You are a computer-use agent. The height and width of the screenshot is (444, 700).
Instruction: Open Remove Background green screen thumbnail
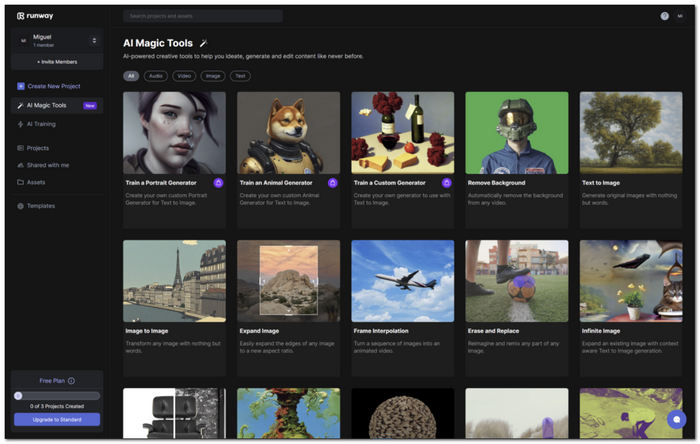[x=517, y=133]
